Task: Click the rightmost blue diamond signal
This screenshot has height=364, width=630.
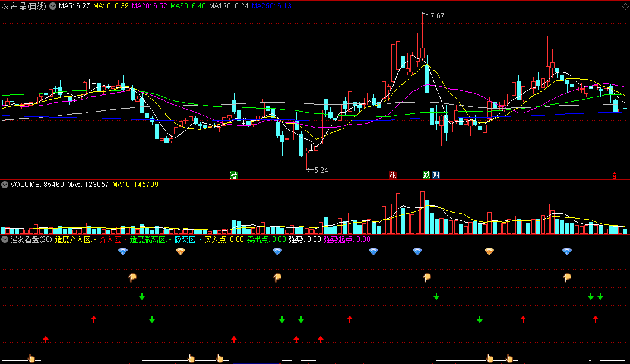Action: pyautogui.click(x=567, y=252)
